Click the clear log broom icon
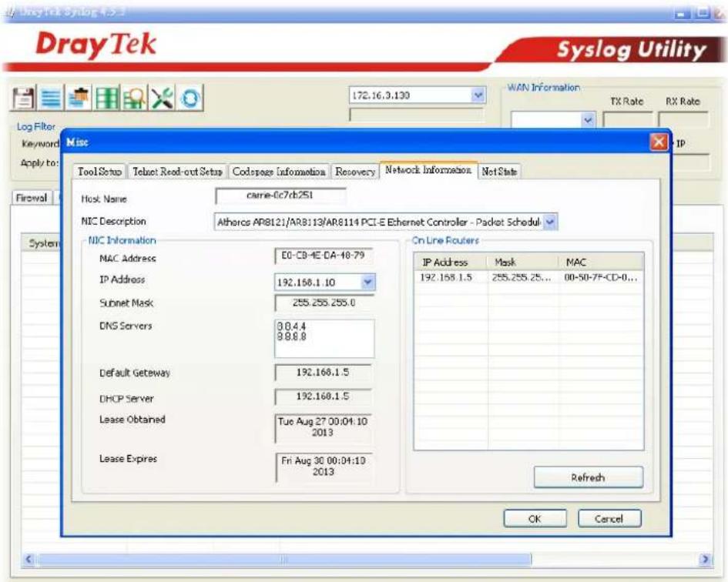The image size is (728, 582). click(x=79, y=98)
